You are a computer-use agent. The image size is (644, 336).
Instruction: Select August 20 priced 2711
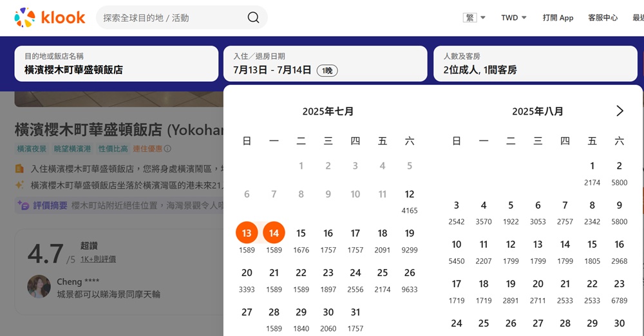(x=538, y=291)
